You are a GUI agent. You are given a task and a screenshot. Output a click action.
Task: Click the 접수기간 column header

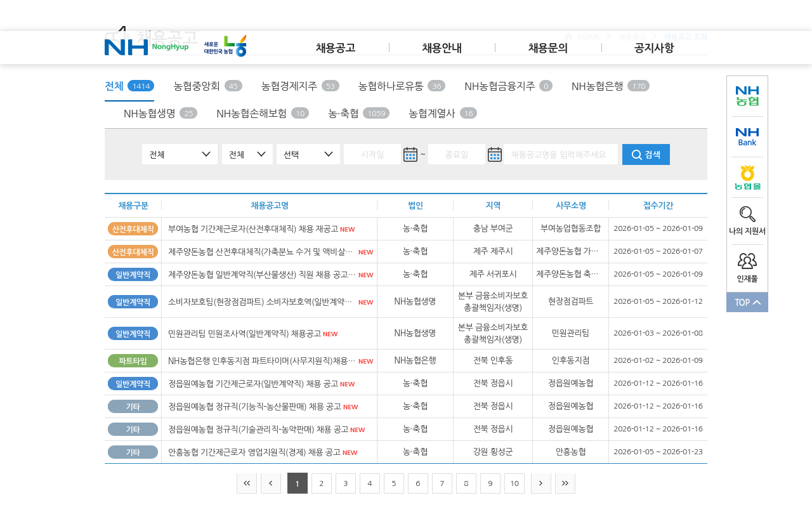click(x=658, y=205)
